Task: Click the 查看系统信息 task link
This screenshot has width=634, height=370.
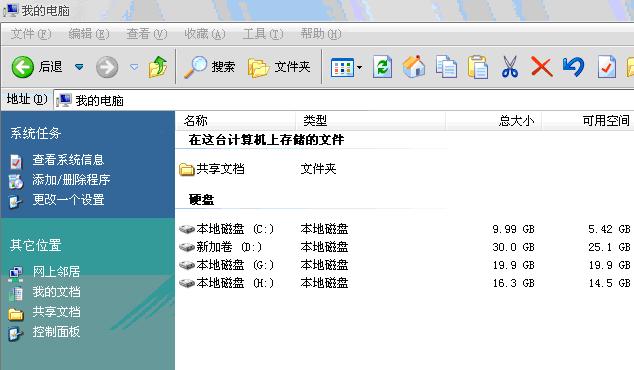Action: pos(68,160)
